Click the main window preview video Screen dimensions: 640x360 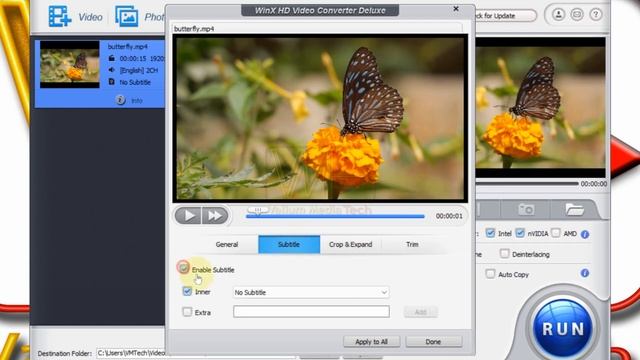[x=540, y=107]
